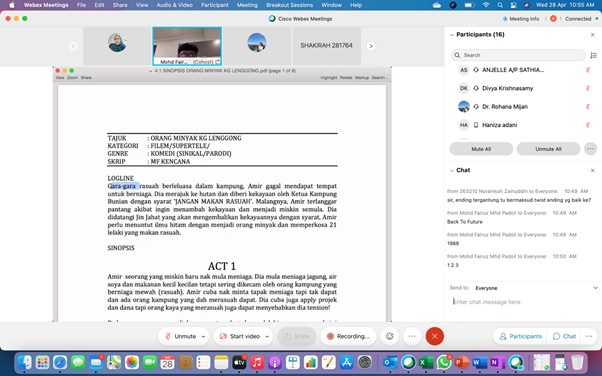Open video options arrow beside Start video
This screenshot has height=376, width=602.
tap(267, 336)
